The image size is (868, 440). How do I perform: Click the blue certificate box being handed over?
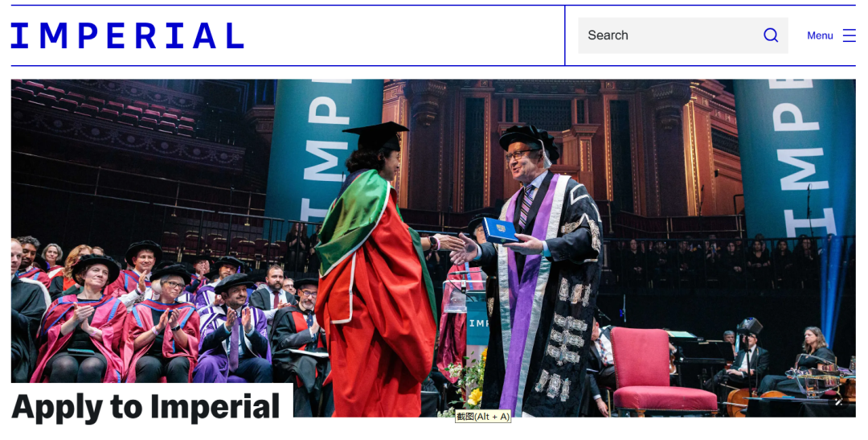pyautogui.click(x=501, y=230)
